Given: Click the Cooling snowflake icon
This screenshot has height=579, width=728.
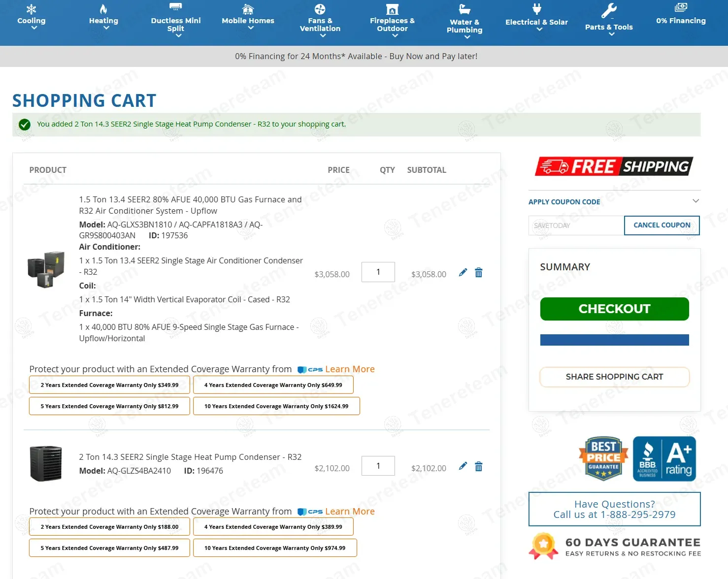Looking at the screenshot, I should coord(32,9).
